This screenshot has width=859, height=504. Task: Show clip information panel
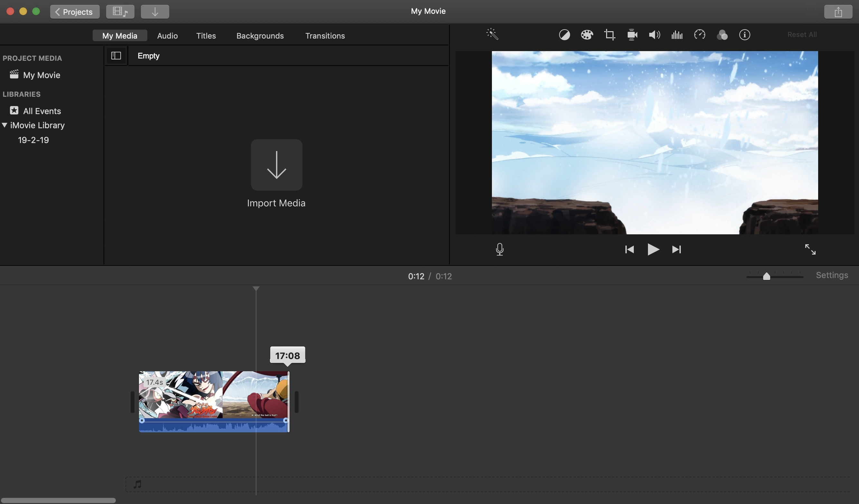[x=744, y=35]
